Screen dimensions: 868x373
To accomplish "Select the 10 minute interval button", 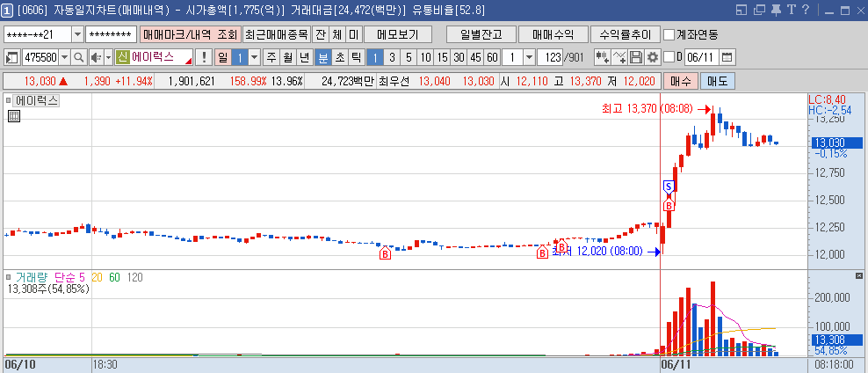I will coord(425,57).
